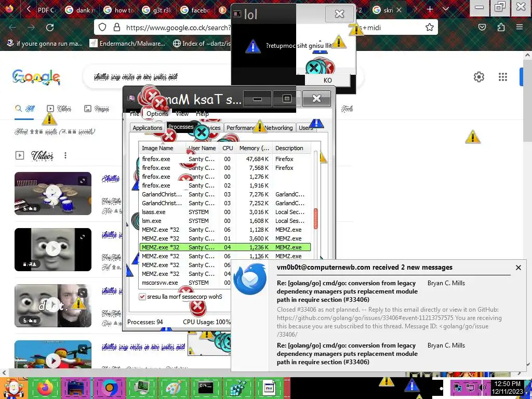Open the Options menu in Task Manager

click(157, 114)
